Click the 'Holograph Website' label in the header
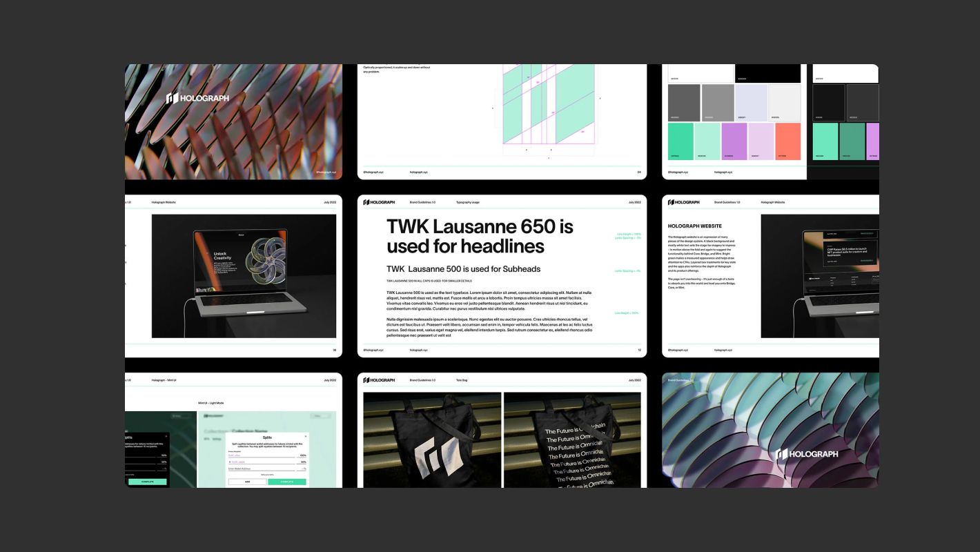This screenshot has width=980, height=552. [x=773, y=202]
